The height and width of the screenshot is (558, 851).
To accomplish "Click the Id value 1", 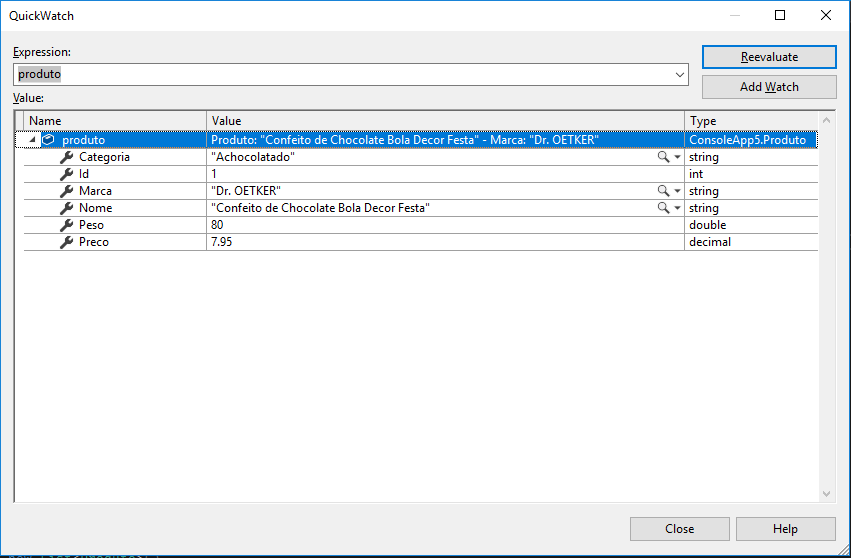I will (214, 174).
